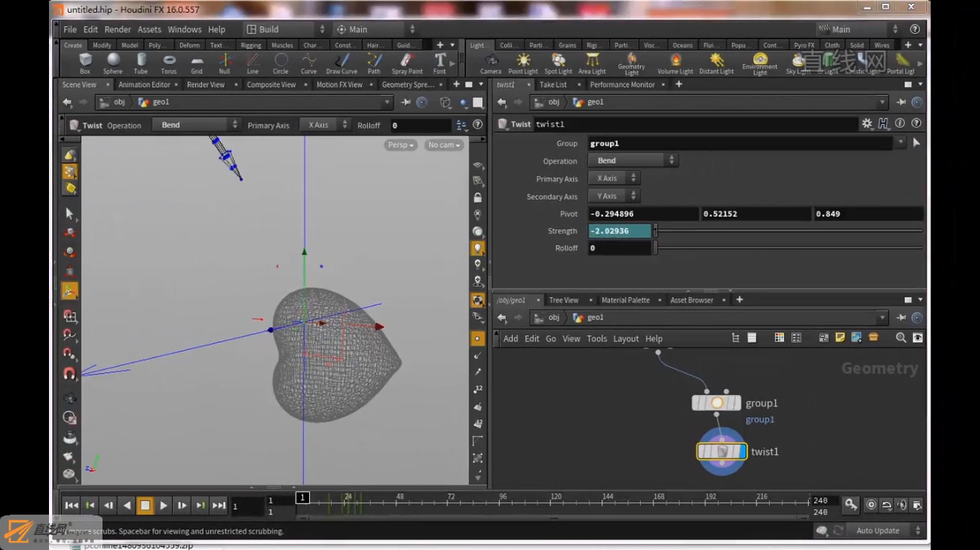The height and width of the screenshot is (550, 980).
Task: Open Secondary Axis Y Axis dropdown
Action: [x=614, y=196]
